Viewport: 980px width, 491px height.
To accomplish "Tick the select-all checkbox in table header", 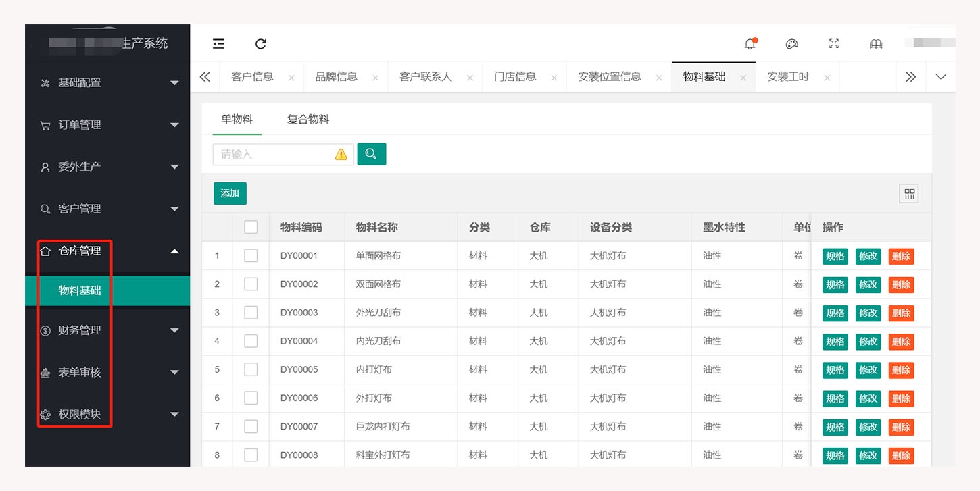I will (x=251, y=227).
